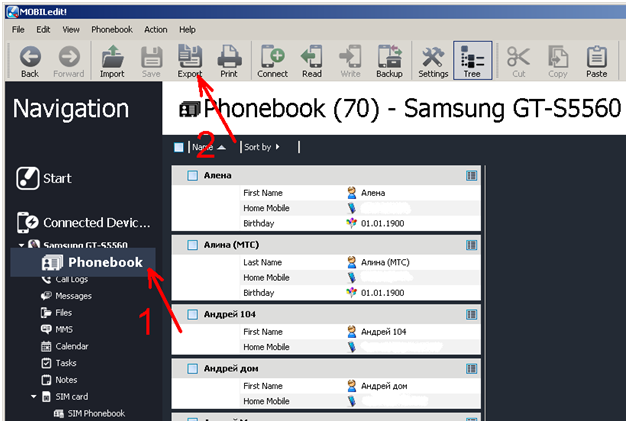
Task: Select the Андрей дом contact header
Action: coord(326,369)
